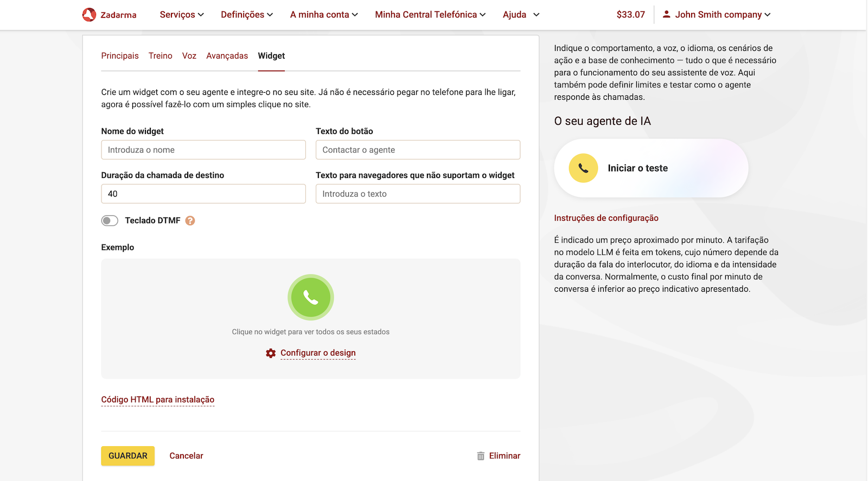The width and height of the screenshot is (868, 481).
Task: Open Instruções de configuração link
Action: pos(606,218)
